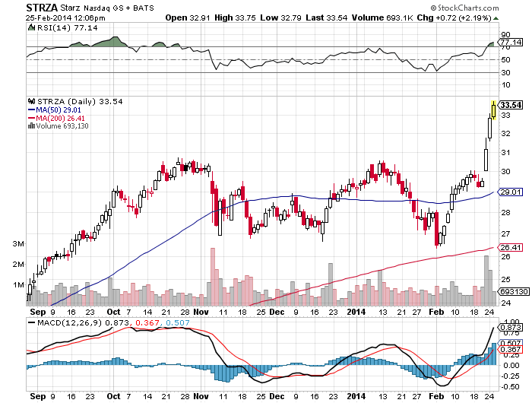Click the RSI 50 level label

[505, 60]
